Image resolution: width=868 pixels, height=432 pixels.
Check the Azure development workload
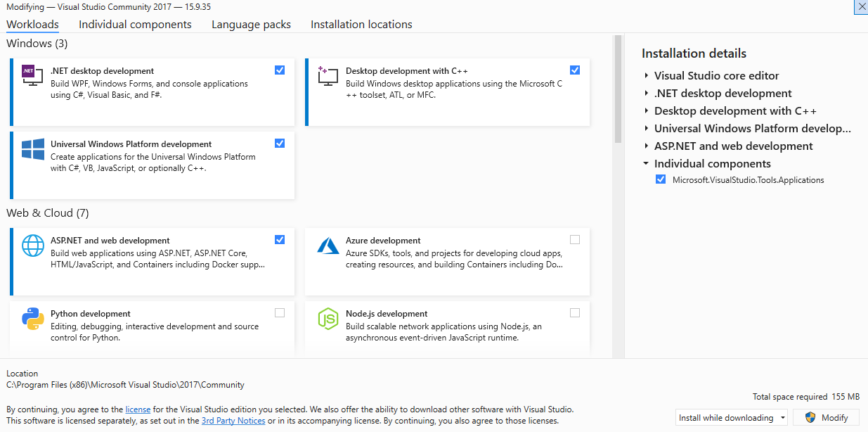(575, 239)
